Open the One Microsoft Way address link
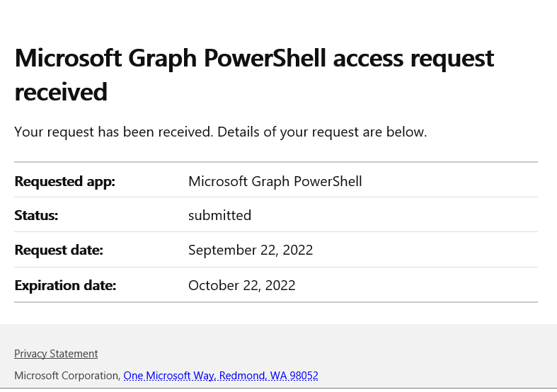The width and height of the screenshot is (557, 392). click(221, 376)
